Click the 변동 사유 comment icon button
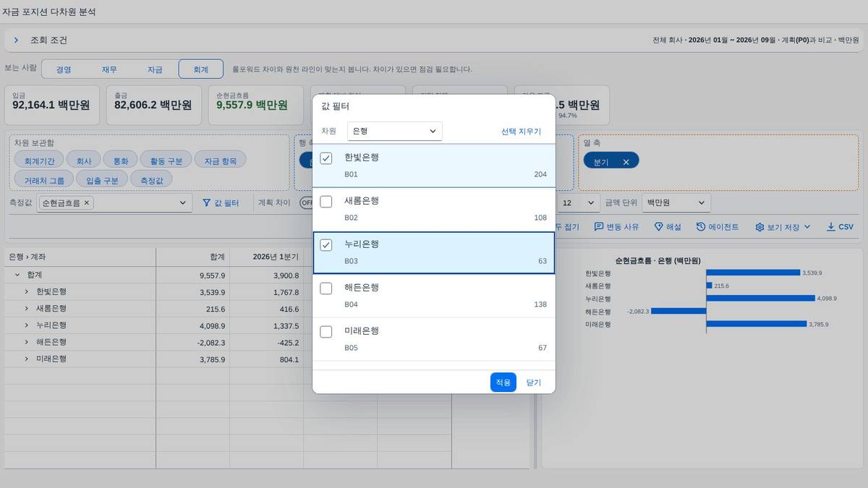Image resolution: width=868 pixels, height=488 pixels. (616, 227)
